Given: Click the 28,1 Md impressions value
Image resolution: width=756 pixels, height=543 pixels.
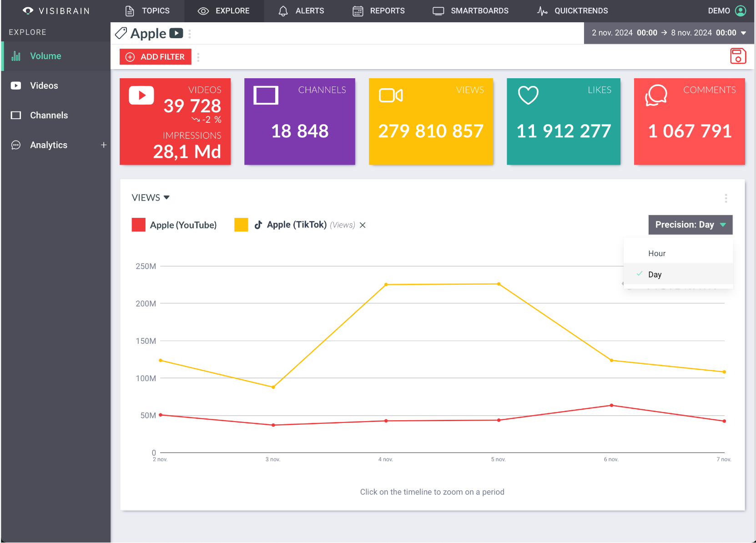Looking at the screenshot, I should click(x=187, y=152).
